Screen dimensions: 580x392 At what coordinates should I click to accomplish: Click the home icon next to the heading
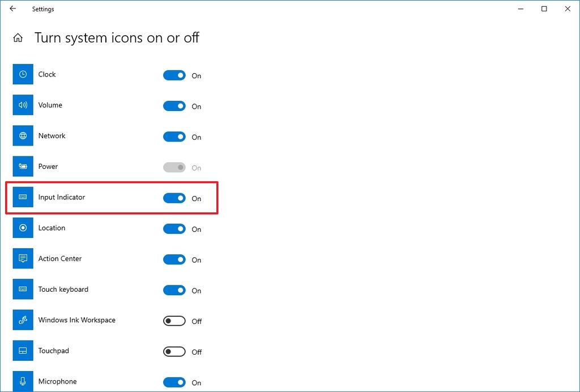pos(18,37)
